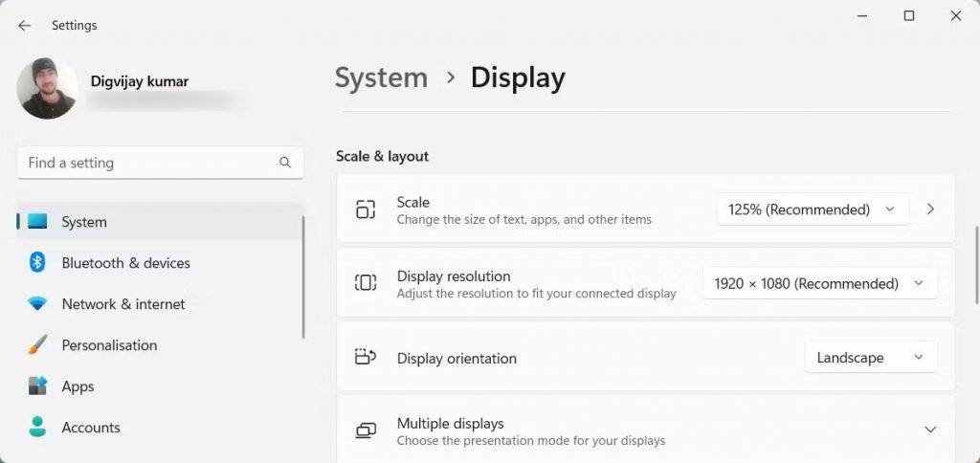The image size is (980, 463).
Task: Click the Network wifi icon in sidebar
Action: pos(37,304)
